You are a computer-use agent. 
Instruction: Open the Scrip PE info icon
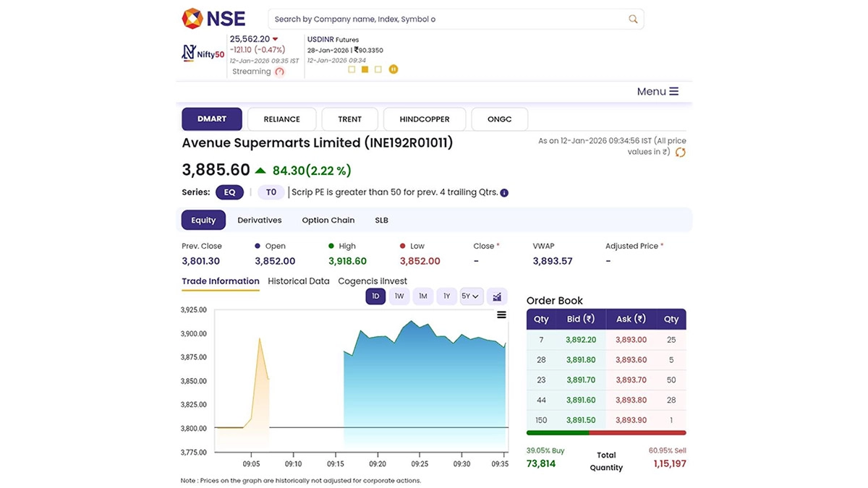tap(504, 193)
